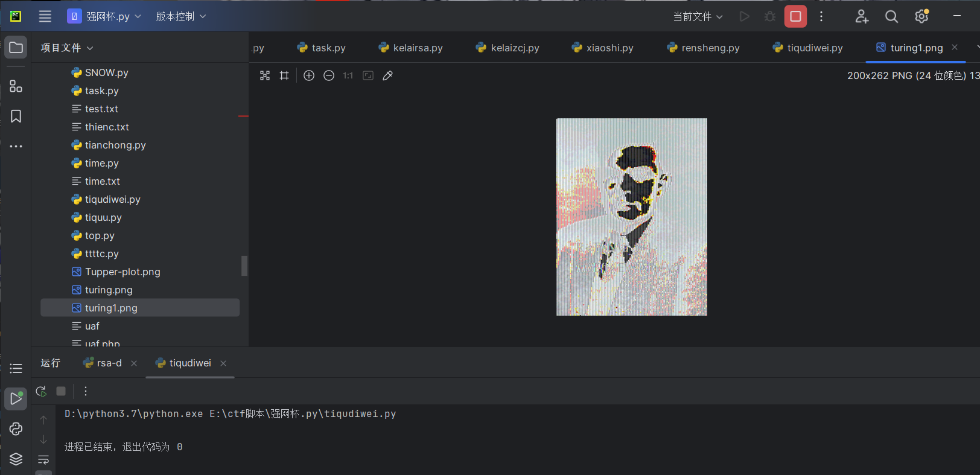The image size is (980, 475).
Task: Open IDE settings gear icon
Action: (921, 16)
